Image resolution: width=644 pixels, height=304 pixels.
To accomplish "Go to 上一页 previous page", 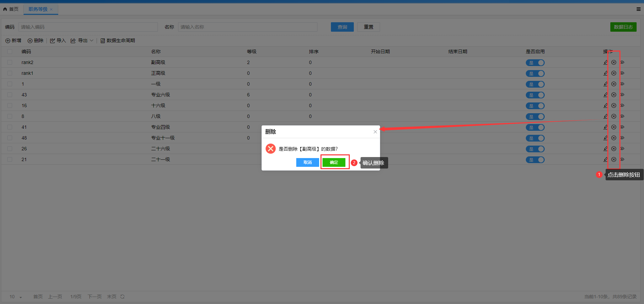I will (55, 297).
